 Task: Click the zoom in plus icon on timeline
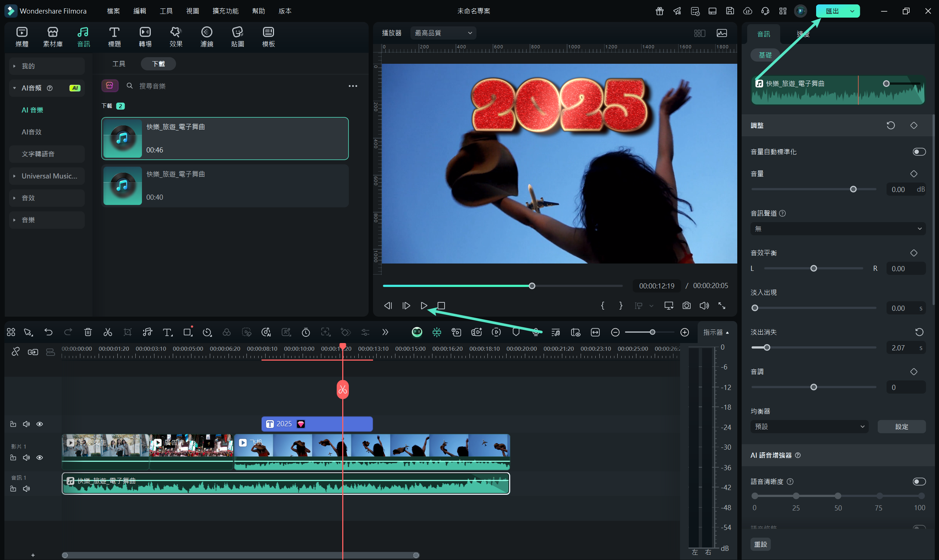tap(684, 332)
